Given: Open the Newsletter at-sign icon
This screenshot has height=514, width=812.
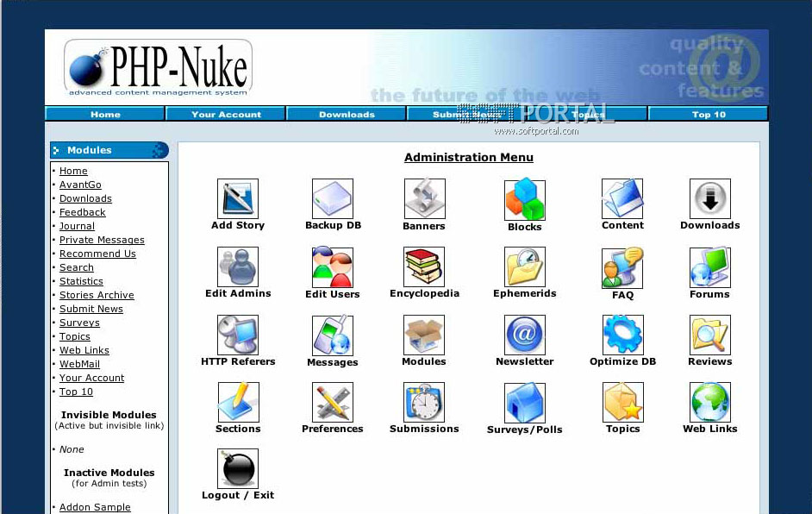Looking at the screenshot, I should tap(525, 335).
